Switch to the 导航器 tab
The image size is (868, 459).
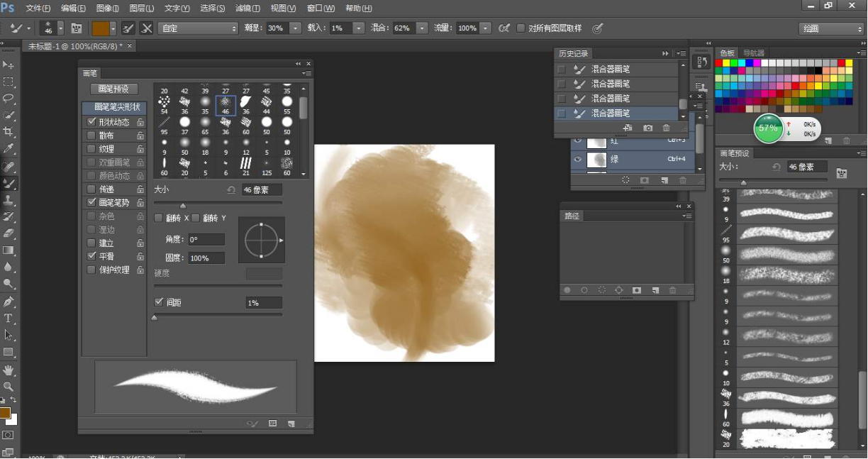[x=753, y=53]
